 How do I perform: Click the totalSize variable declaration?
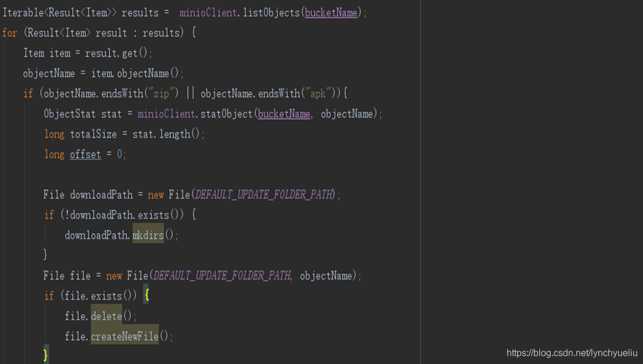93,134
